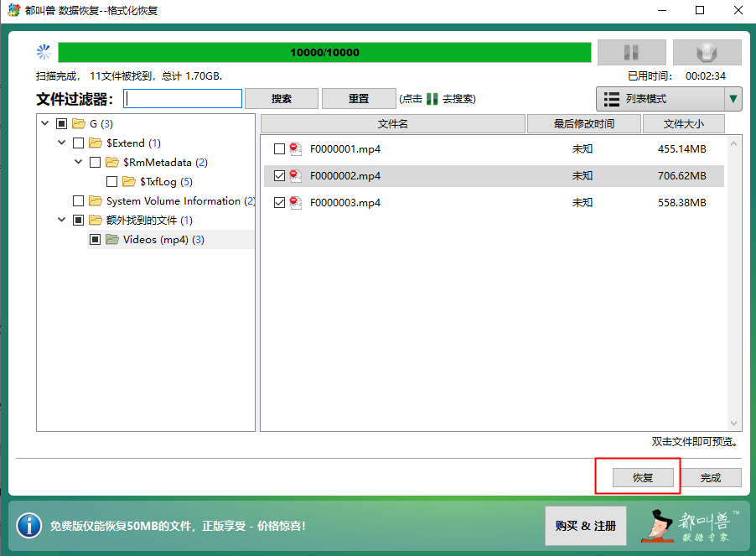Sort by 文件名 column header
756x556 pixels.
coord(392,124)
